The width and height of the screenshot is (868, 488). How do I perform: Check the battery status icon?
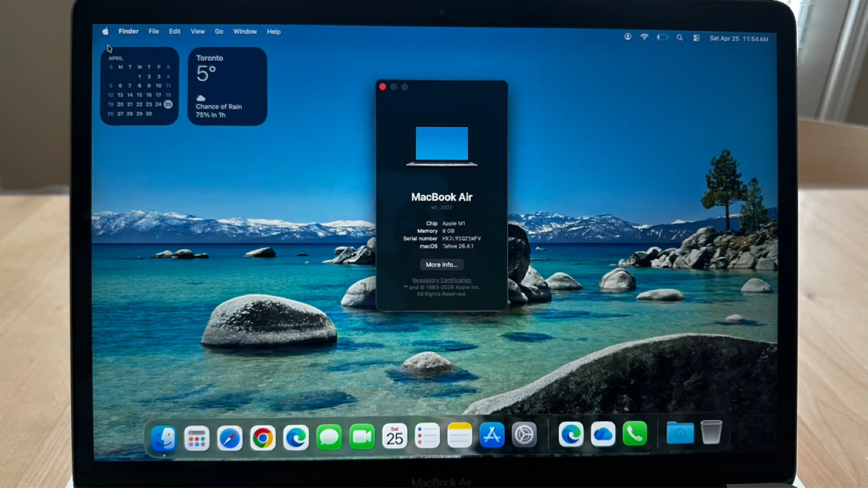(662, 37)
